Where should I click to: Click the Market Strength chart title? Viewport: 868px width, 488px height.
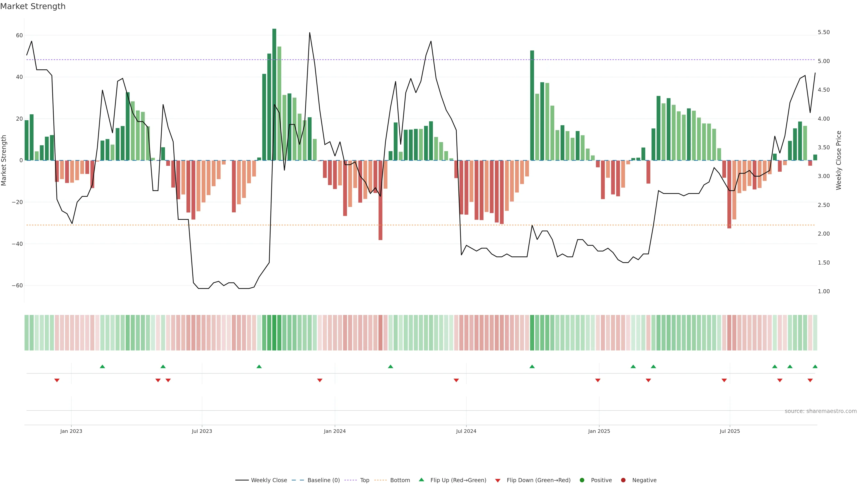coord(33,6)
